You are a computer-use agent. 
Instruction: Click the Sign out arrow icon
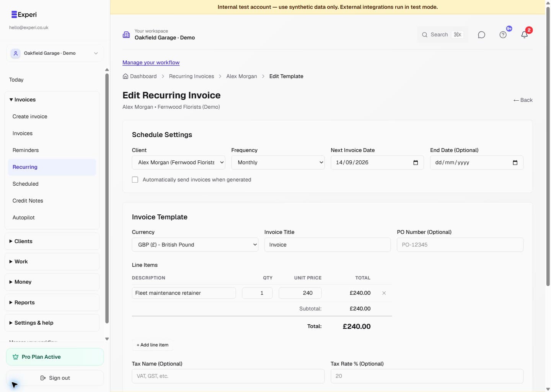(x=43, y=378)
